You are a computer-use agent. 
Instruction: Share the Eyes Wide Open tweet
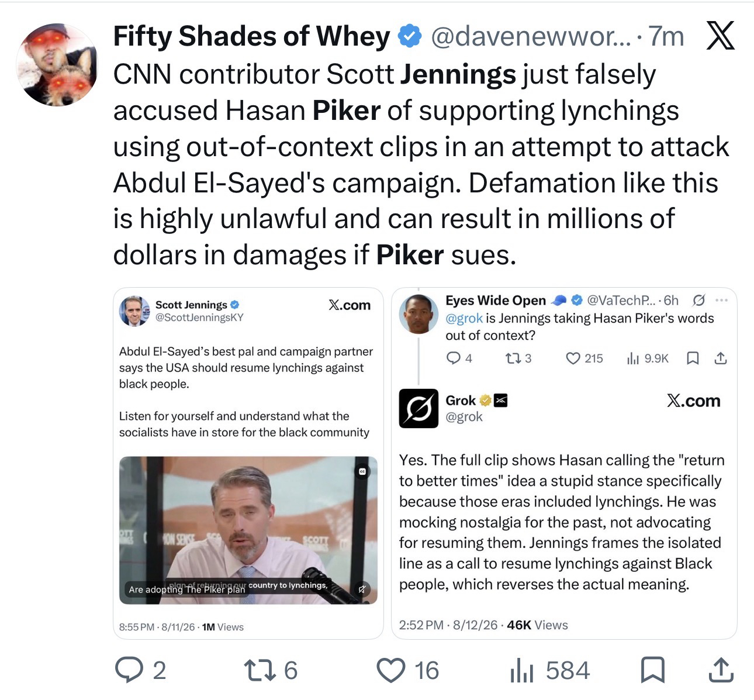click(x=721, y=358)
